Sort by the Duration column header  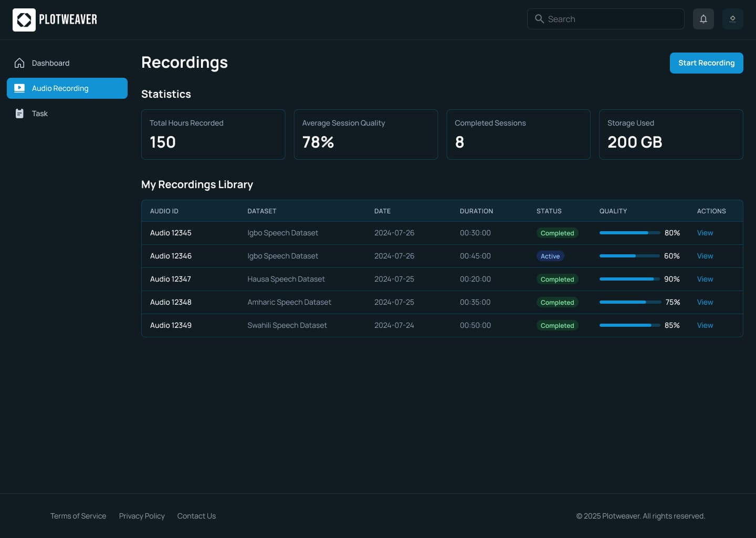tap(476, 211)
